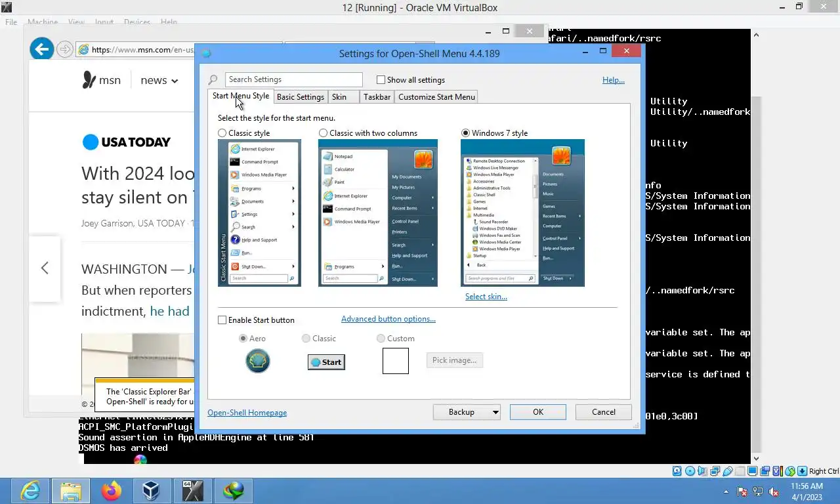Click VirtualBox network status indicator
The height and width of the screenshot is (504, 840).
tap(715, 471)
